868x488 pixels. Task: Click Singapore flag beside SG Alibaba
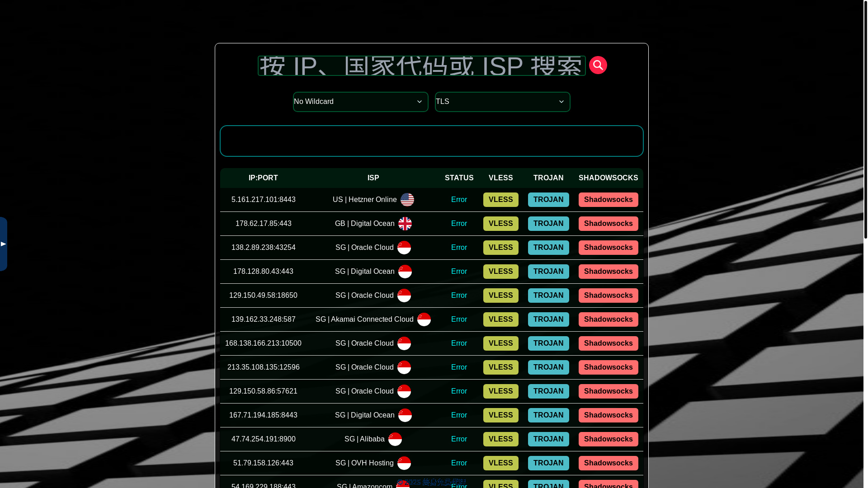pyautogui.click(x=395, y=439)
